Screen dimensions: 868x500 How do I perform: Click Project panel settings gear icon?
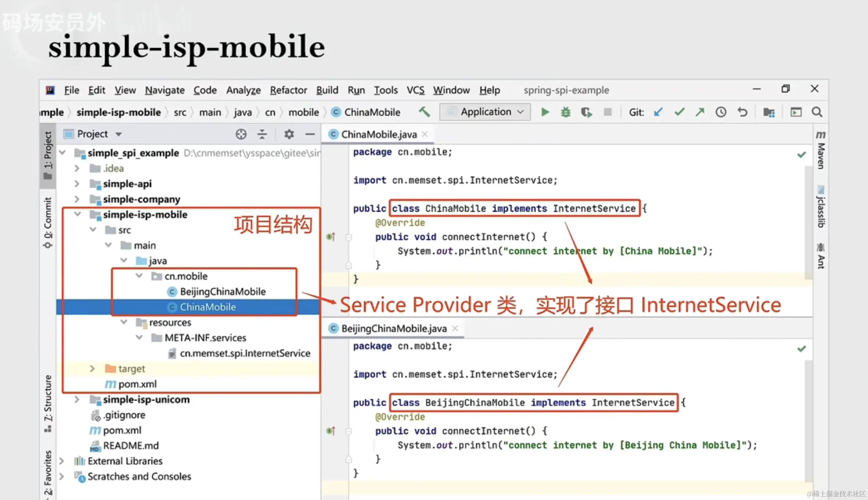289,134
